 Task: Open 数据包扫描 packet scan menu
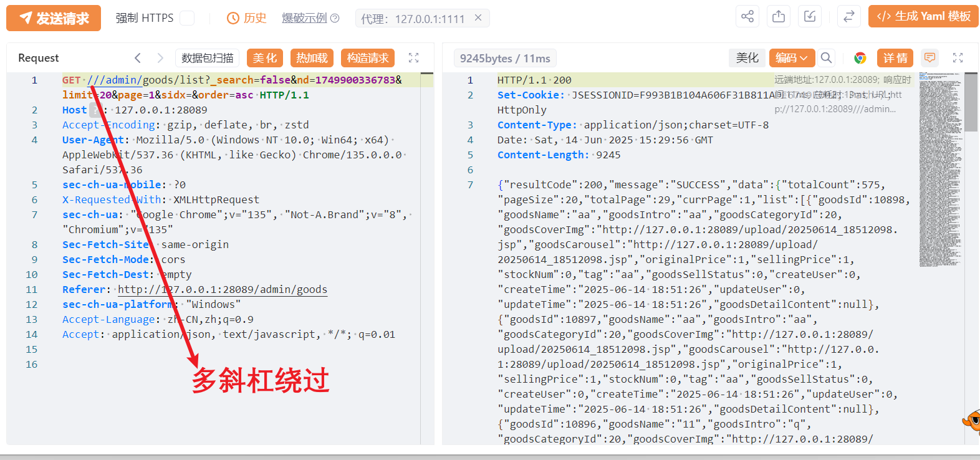click(207, 58)
